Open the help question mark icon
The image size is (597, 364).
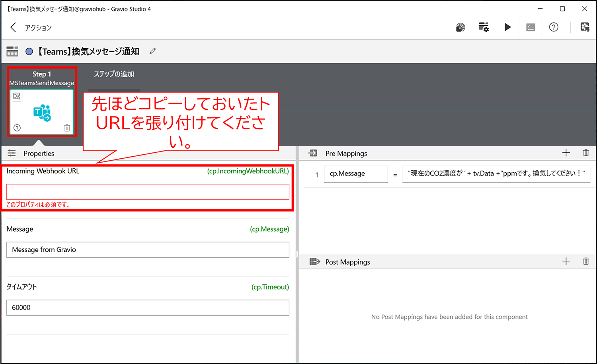(x=554, y=27)
